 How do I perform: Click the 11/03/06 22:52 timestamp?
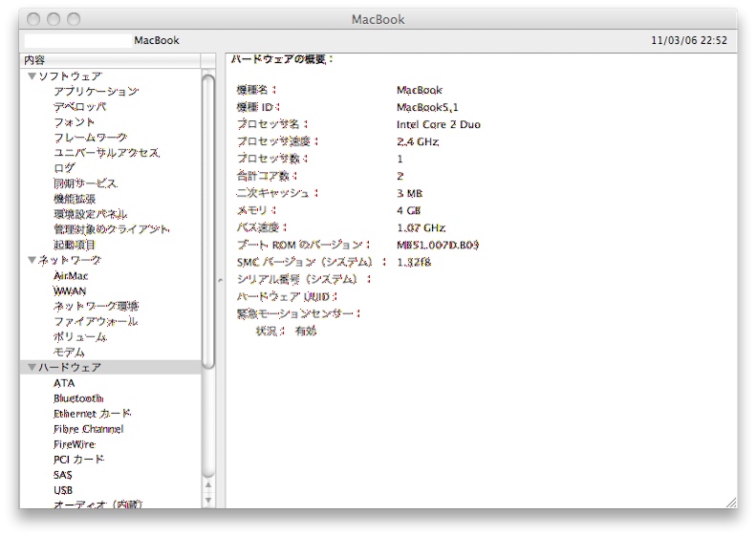689,40
